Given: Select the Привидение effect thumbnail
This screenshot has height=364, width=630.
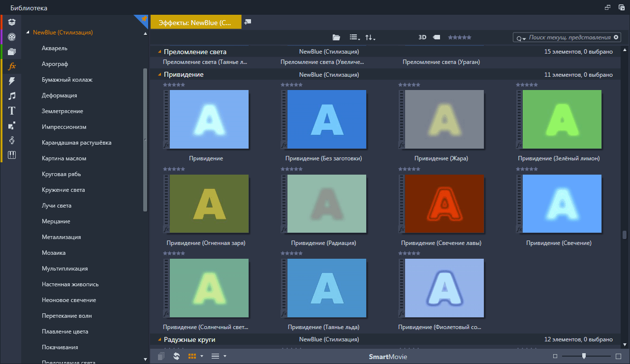Looking at the screenshot, I should pos(209,120).
